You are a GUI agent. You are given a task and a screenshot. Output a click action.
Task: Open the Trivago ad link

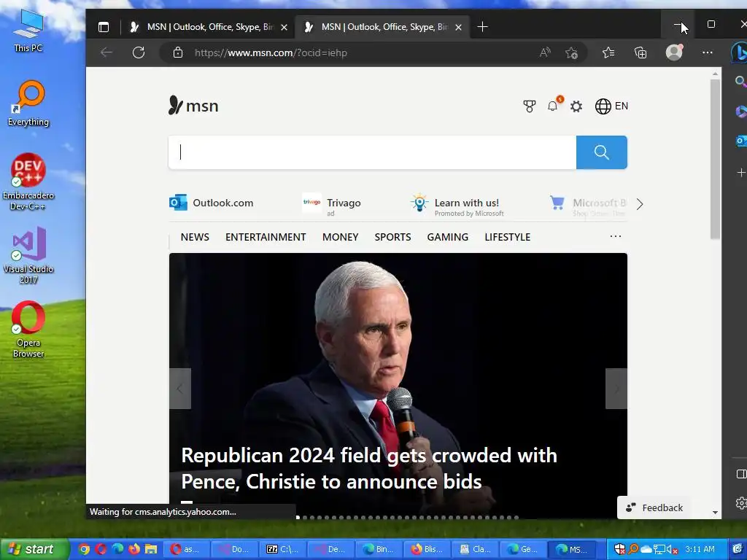332,205
